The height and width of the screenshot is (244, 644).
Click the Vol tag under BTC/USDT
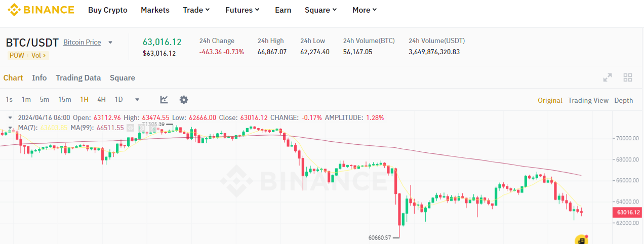pos(38,56)
